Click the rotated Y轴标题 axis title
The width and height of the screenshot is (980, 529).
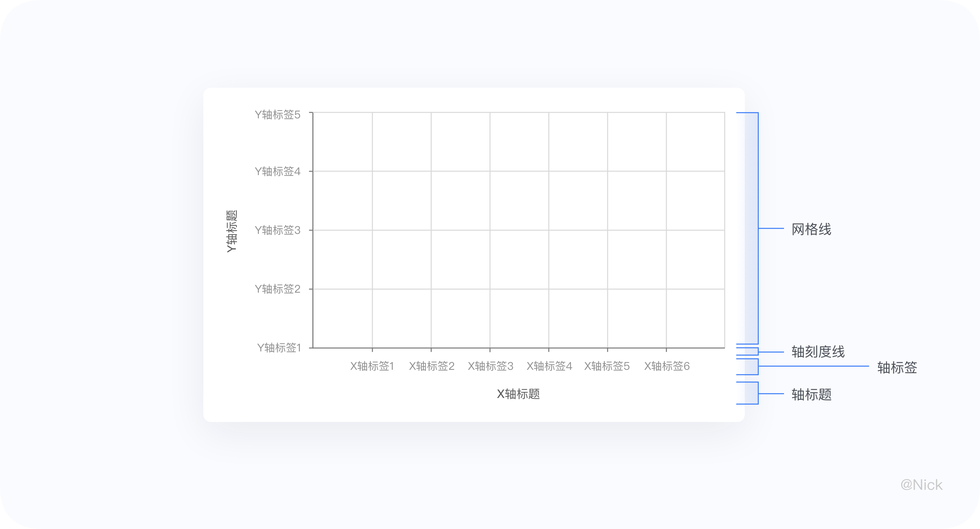[x=232, y=231]
